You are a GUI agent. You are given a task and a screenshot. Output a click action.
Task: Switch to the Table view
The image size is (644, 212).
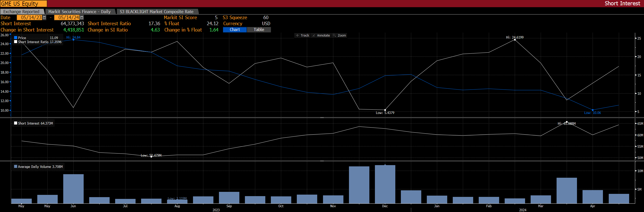[x=259, y=29]
